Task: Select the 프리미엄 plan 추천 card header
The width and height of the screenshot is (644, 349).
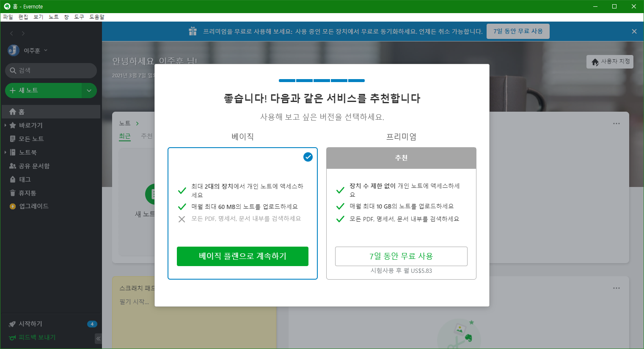Action: point(401,158)
